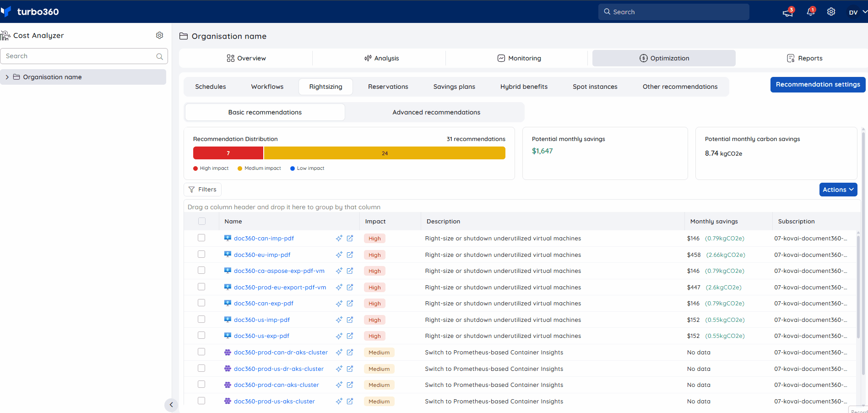Open the Overview tab
The width and height of the screenshot is (868, 413).
coord(246,58)
